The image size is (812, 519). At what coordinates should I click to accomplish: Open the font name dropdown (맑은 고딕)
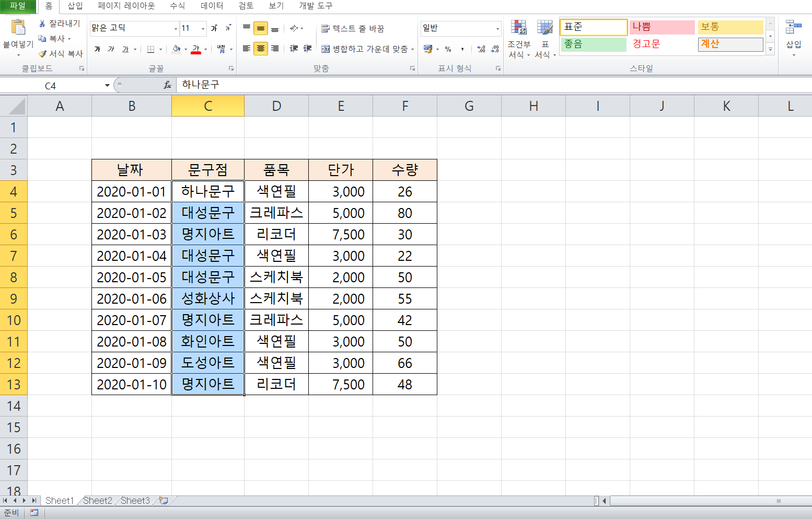176,28
